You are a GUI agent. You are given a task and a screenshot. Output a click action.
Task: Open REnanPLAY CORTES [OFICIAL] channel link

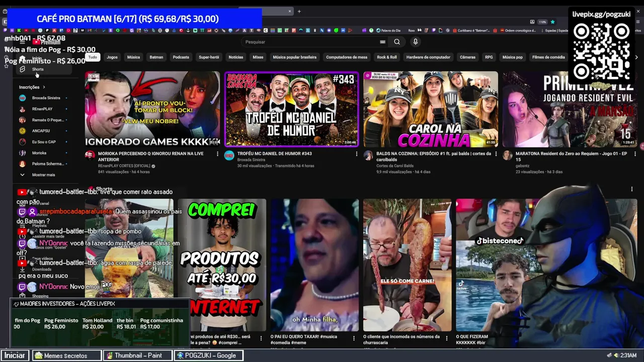tap(124, 166)
